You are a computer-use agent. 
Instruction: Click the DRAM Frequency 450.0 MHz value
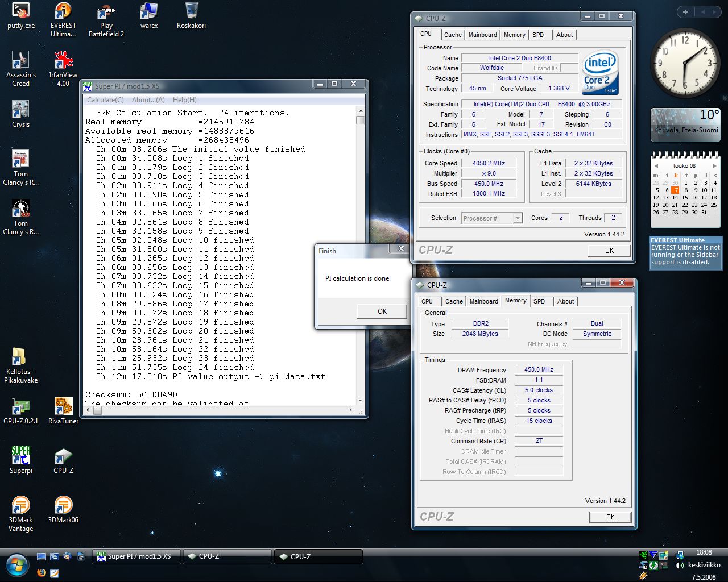pyautogui.click(x=539, y=369)
